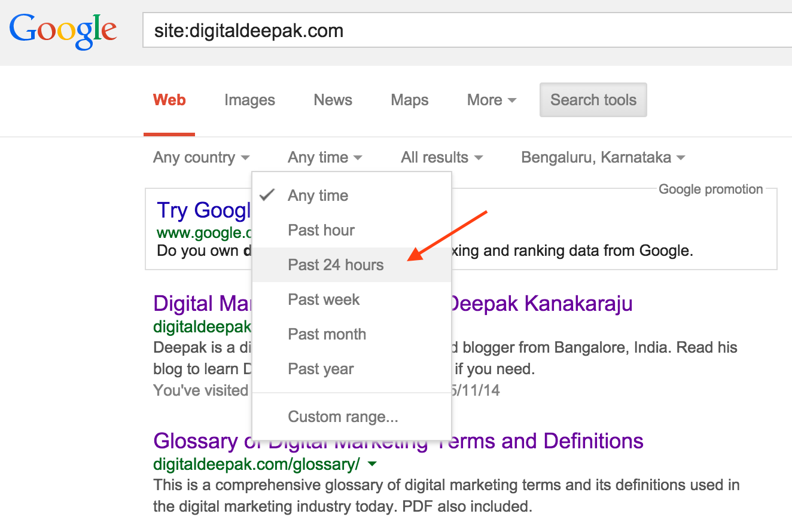
Task: Open Custom range option
Action: 343,417
